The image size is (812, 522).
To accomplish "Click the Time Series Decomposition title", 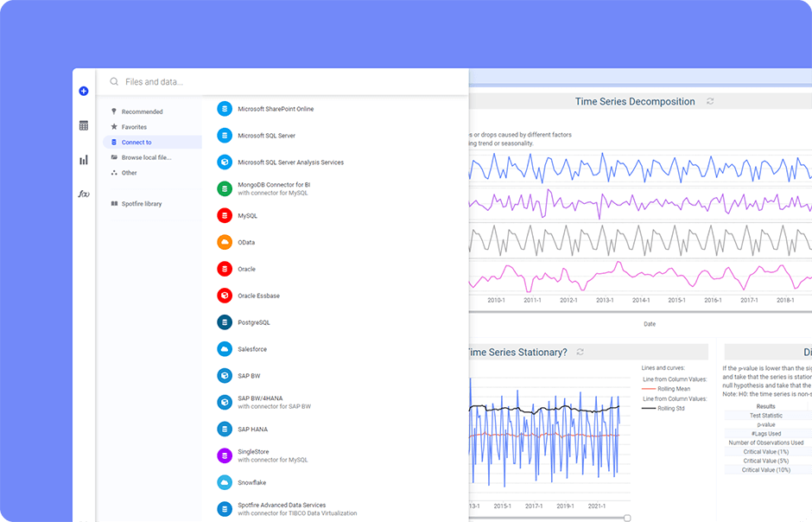I will 635,101.
